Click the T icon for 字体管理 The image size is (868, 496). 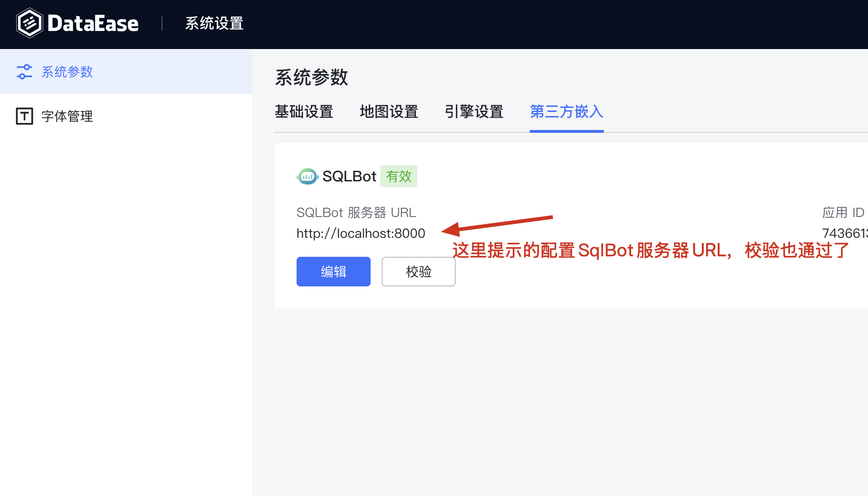25,116
